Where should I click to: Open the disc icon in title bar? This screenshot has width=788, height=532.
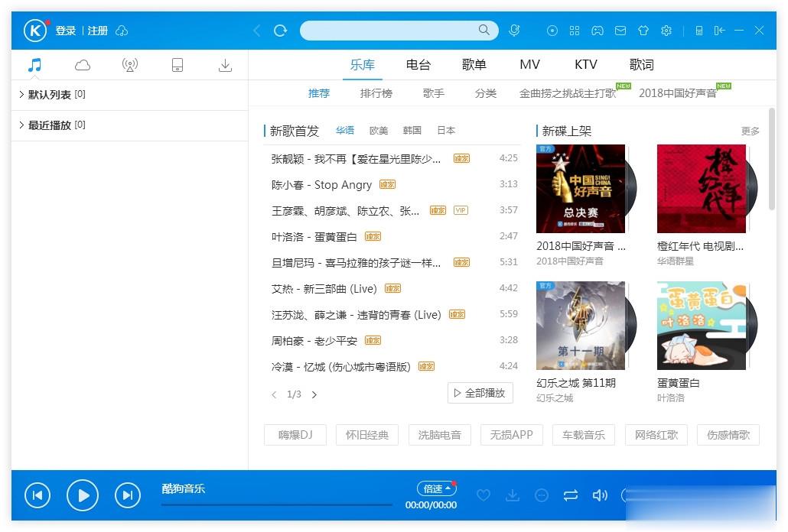[x=552, y=31]
